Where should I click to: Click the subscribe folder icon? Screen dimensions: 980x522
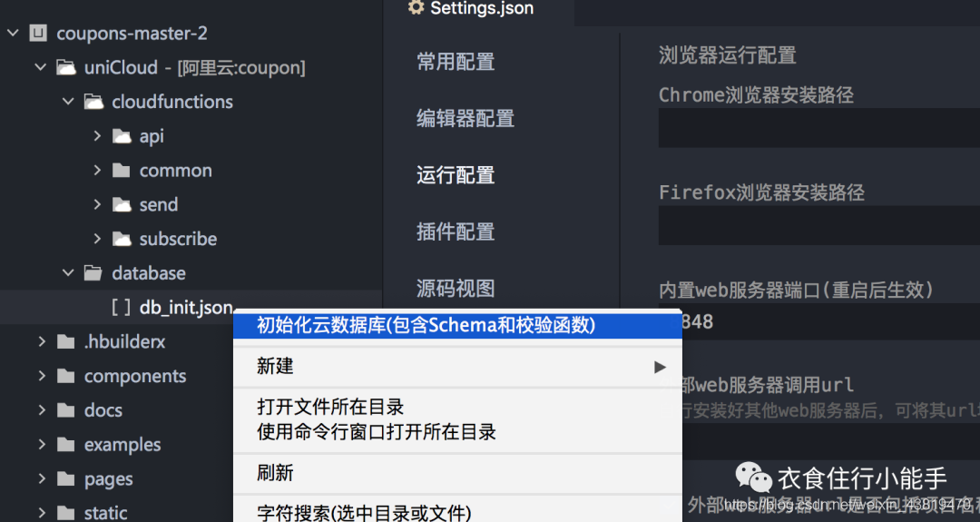(122, 239)
